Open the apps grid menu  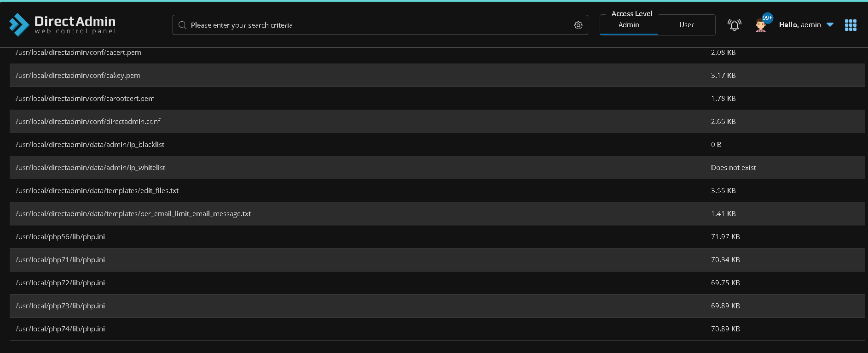851,25
